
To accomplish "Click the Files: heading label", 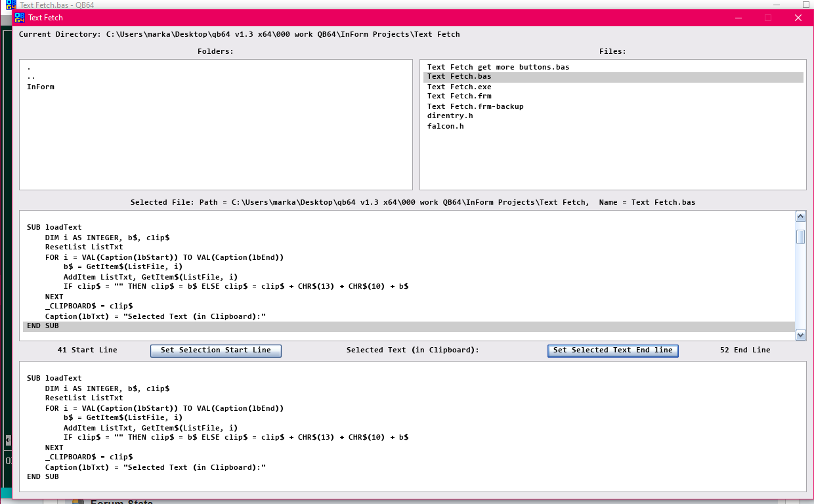I will (x=612, y=51).
